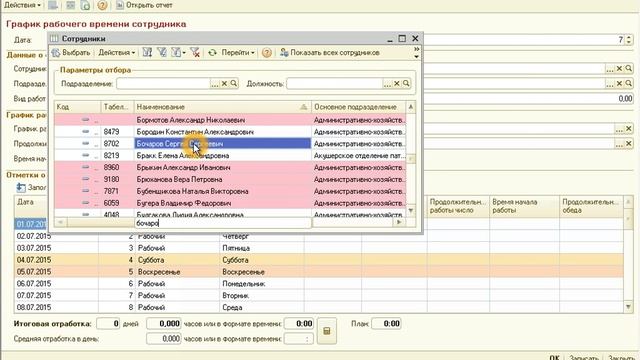Click the Итоговая отработка days field
This screenshot has height=360, width=640.
[109, 324]
